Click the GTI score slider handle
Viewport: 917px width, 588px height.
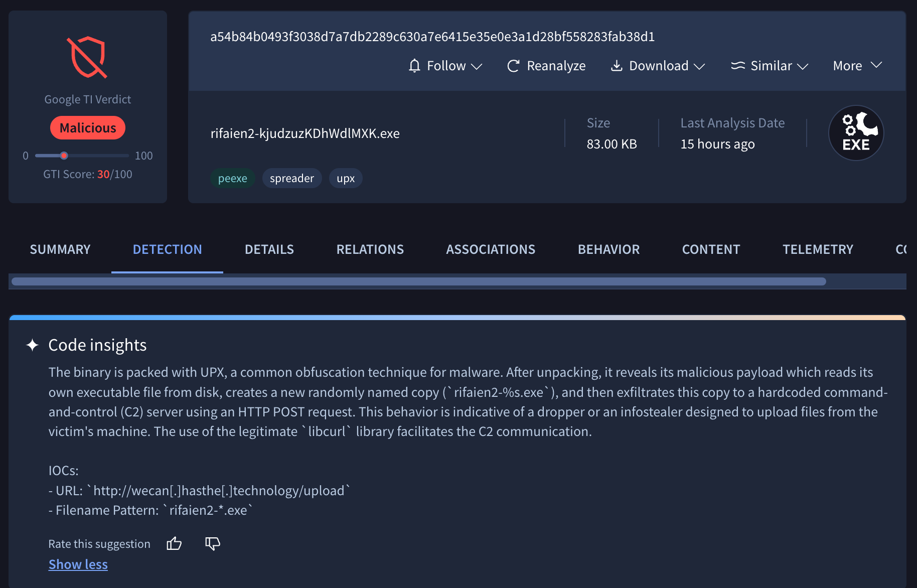tap(64, 156)
